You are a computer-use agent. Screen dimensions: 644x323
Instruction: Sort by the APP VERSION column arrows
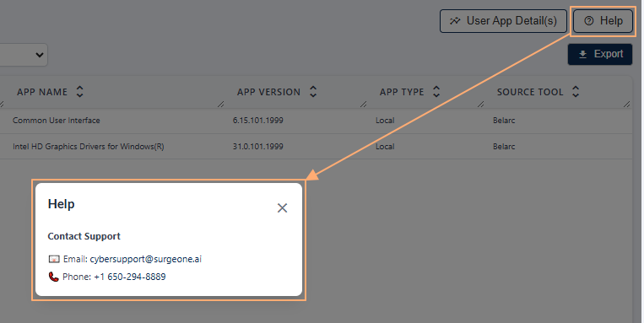tap(313, 92)
